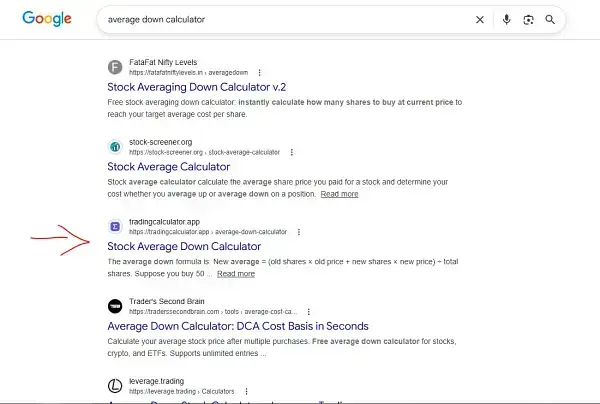This screenshot has height=404, width=600.
Task: Open Average Down Calculator: DCA Cost Basis link
Action: 238,326
